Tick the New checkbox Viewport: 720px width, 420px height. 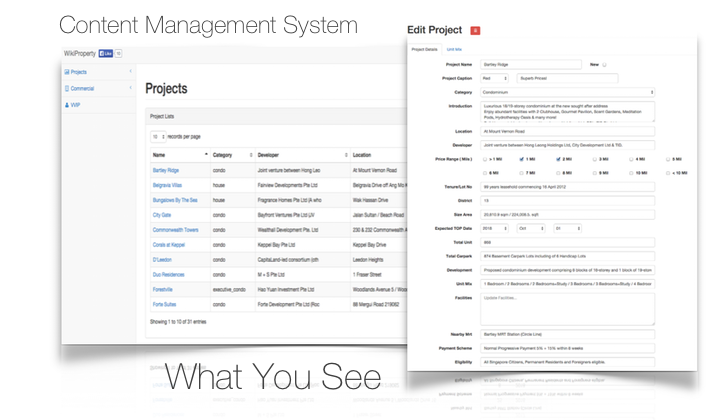tap(604, 65)
